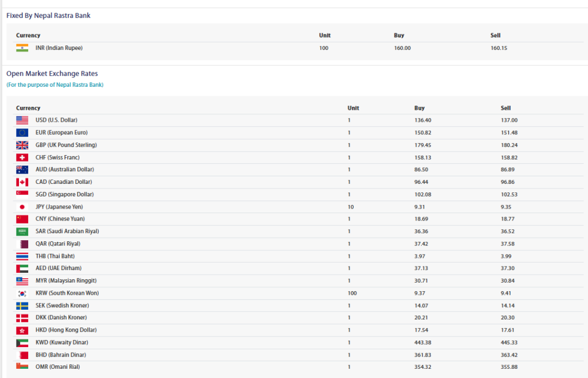Select USD sell rate 137.00
This screenshot has width=588, height=378.
coord(509,120)
